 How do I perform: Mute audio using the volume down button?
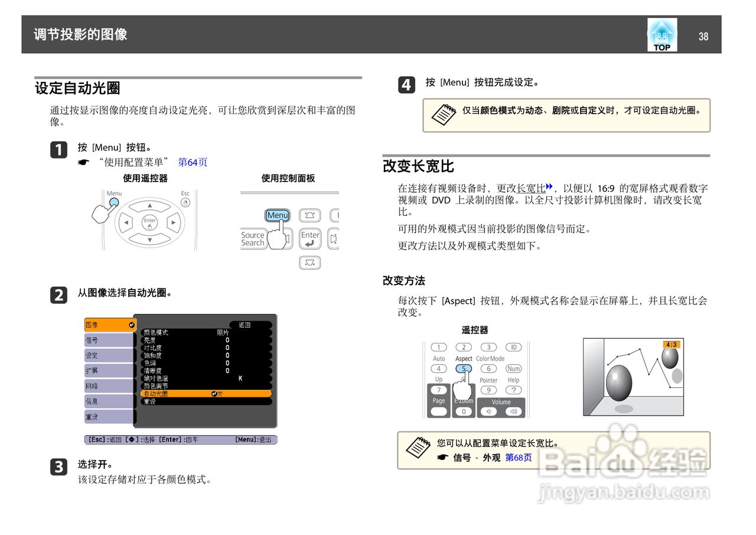click(488, 411)
